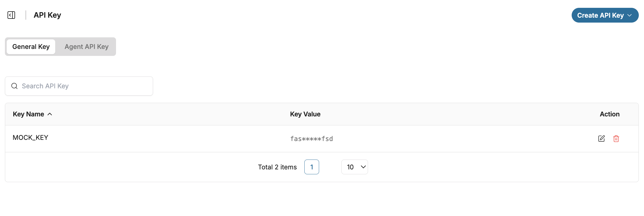
Task: Click the Key Value column header
Action: 305,114
